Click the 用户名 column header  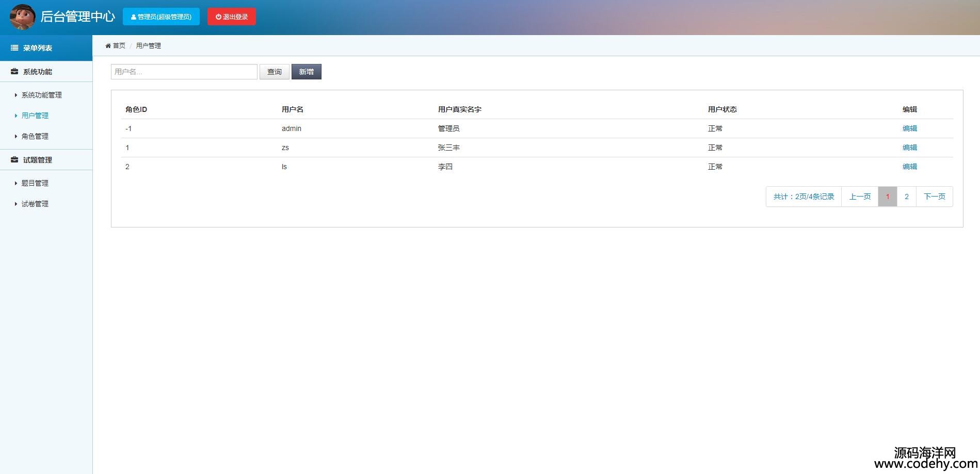pyautogui.click(x=293, y=109)
